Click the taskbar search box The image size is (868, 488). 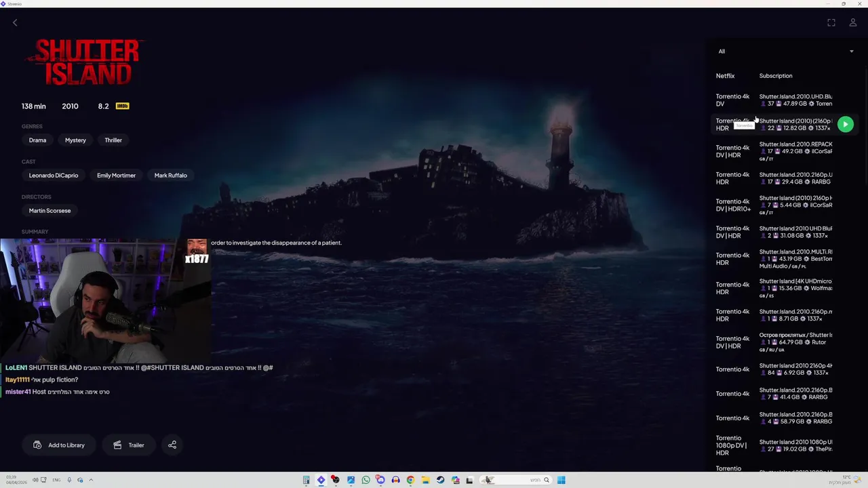(517, 481)
